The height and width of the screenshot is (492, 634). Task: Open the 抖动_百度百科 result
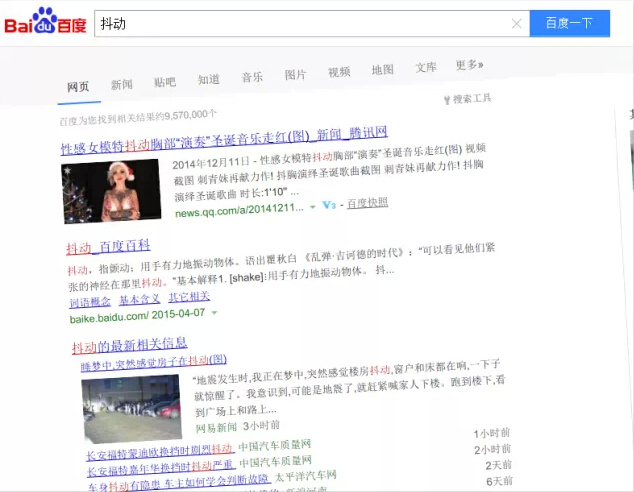[108, 247]
